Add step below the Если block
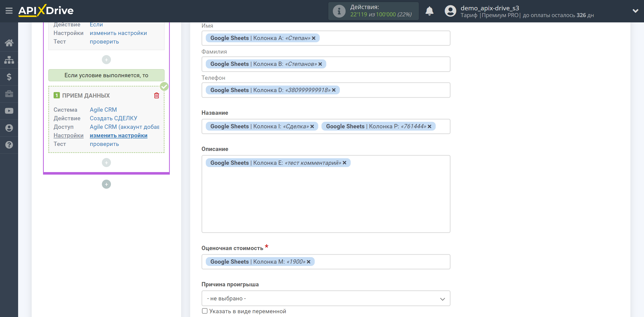Image resolution: width=644 pixels, height=317 pixels. tap(106, 60)
